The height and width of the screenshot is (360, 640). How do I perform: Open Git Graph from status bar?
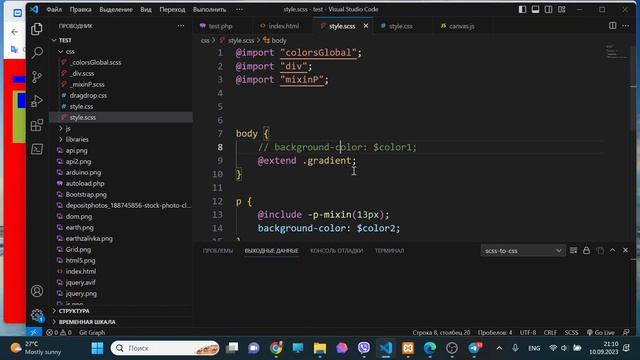pos(92,332)
